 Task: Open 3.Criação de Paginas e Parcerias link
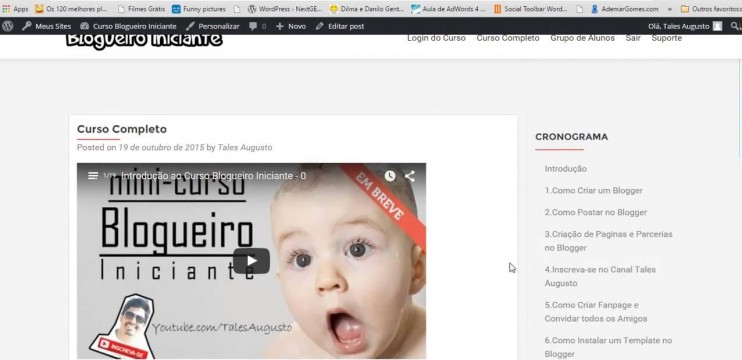tap(609, 241)
